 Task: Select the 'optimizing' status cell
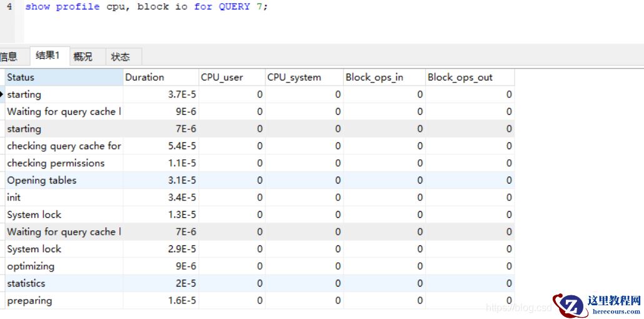(31, 266)
